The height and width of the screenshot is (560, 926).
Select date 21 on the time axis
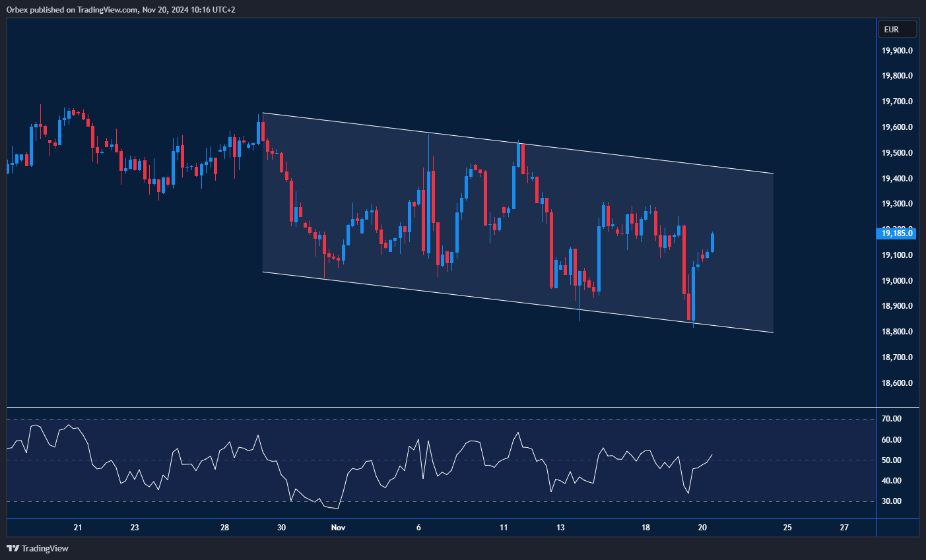click(x=78, y=528)
